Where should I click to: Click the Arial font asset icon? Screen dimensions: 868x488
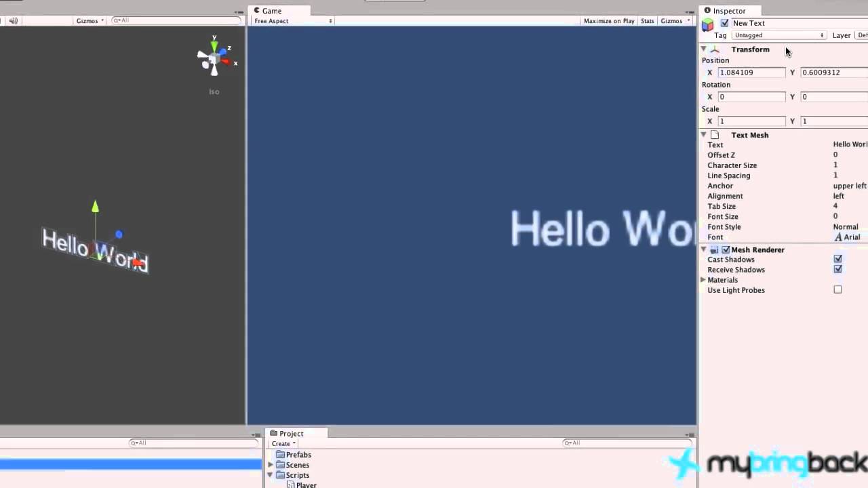(838, 237)
